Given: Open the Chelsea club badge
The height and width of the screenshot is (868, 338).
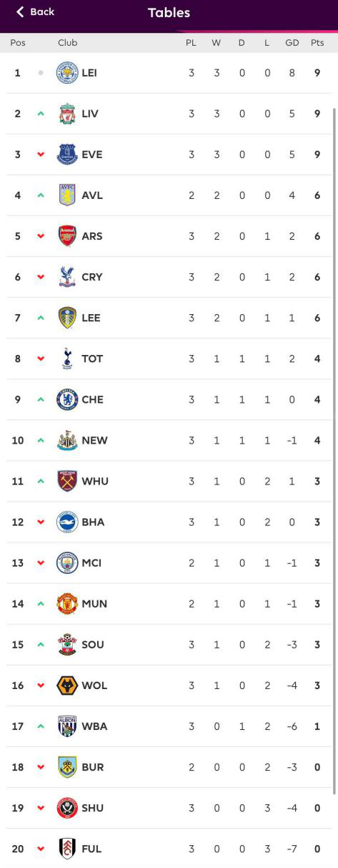Looking at the screenshot, I should (x=67, y=399).
